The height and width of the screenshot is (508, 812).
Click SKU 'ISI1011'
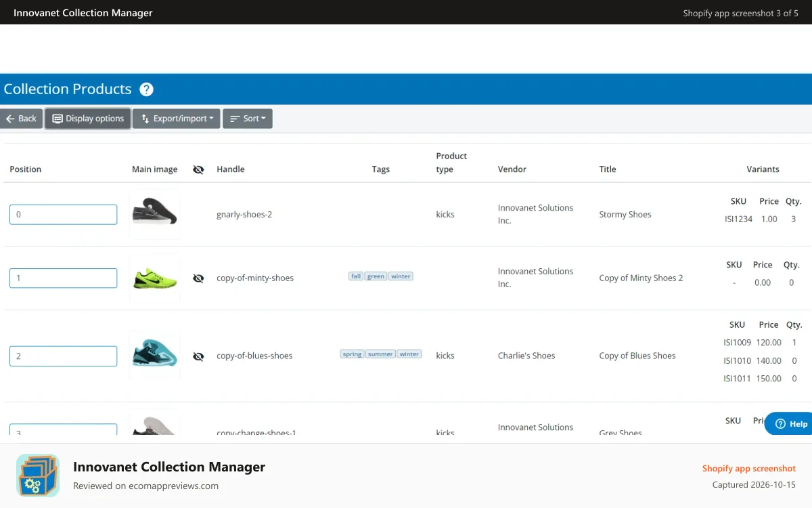[738, 379]
